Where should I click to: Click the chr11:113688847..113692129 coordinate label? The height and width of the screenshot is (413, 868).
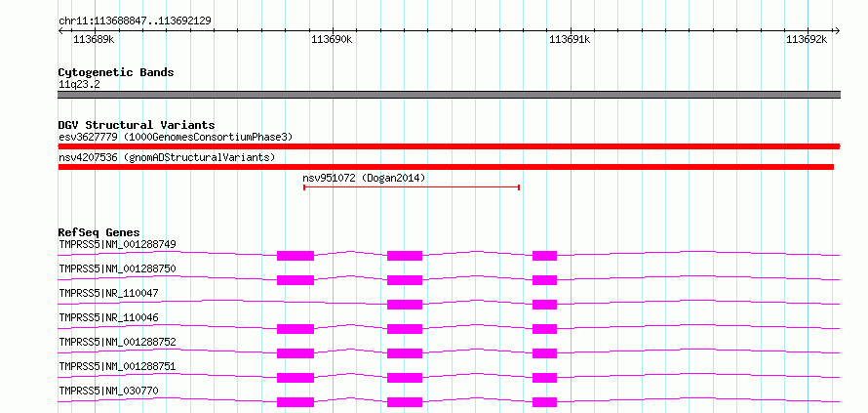point(135,21)
